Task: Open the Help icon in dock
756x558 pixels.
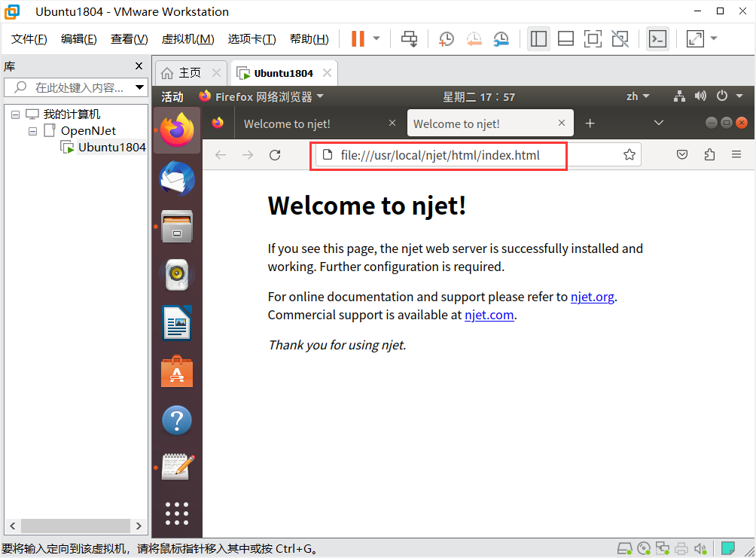Action: (177, 420)
